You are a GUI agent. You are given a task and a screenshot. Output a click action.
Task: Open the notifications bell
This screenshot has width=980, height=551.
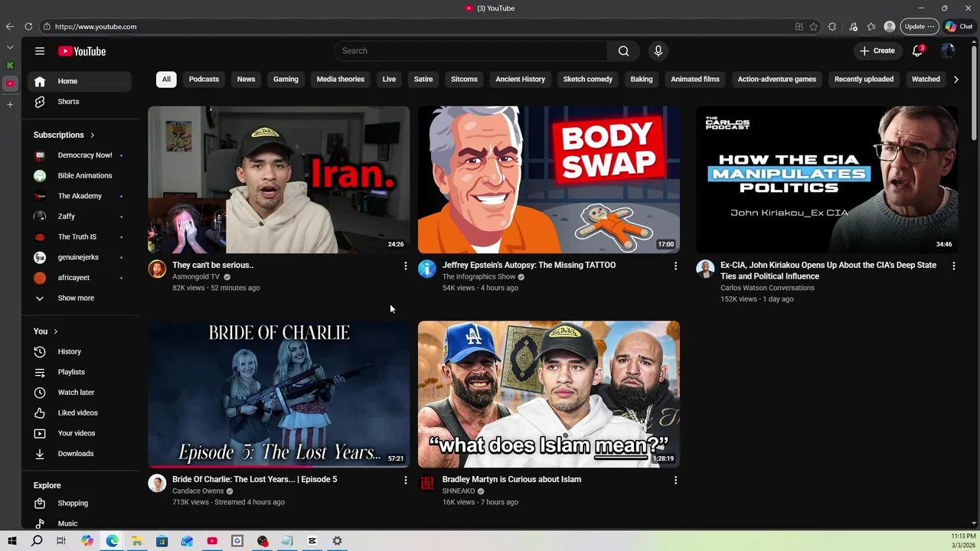917,51
